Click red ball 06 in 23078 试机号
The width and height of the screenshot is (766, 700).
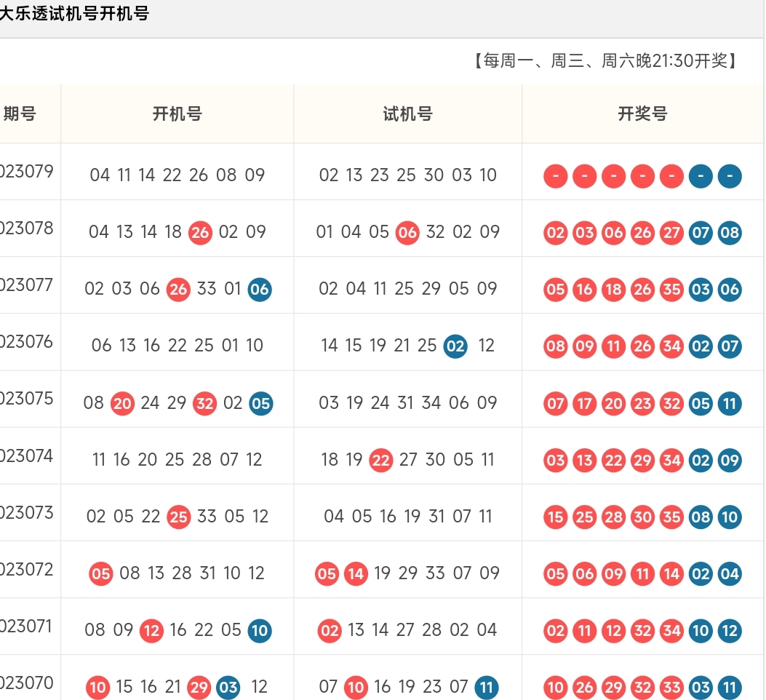(x=407, y=233)
